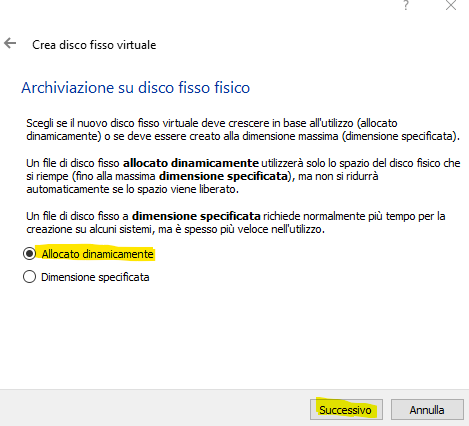Click the phrase più veloce nell'utilizzo
Screen dimensions: 469x426
279,229
